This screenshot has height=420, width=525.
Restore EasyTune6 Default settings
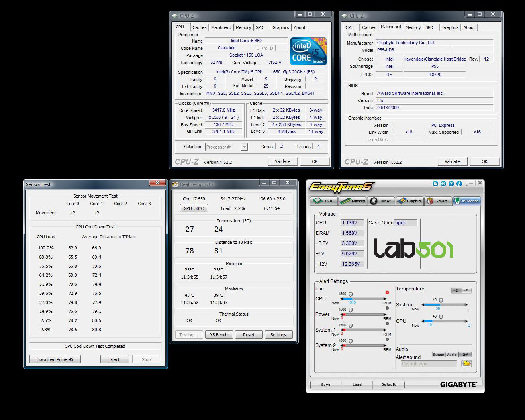point(388,385)
